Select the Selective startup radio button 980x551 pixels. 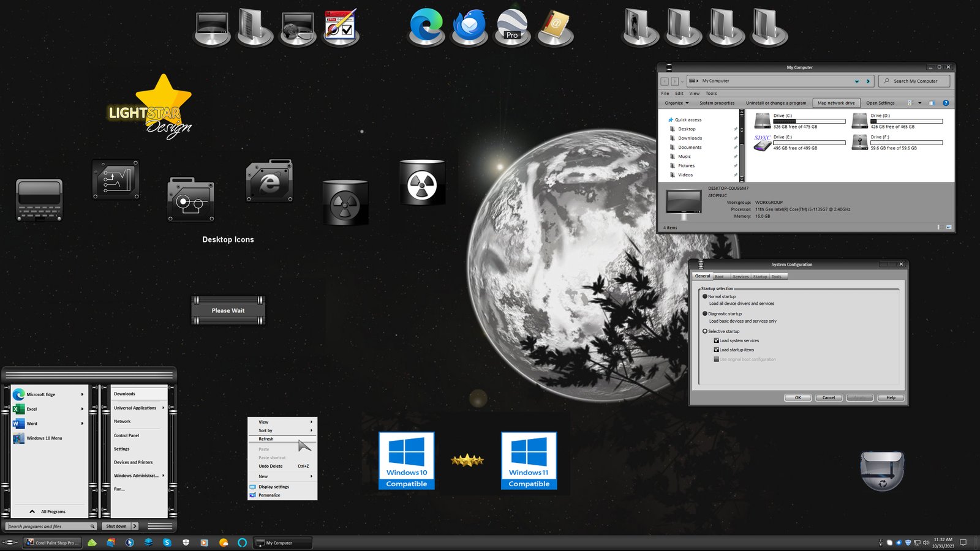[705, 331]
